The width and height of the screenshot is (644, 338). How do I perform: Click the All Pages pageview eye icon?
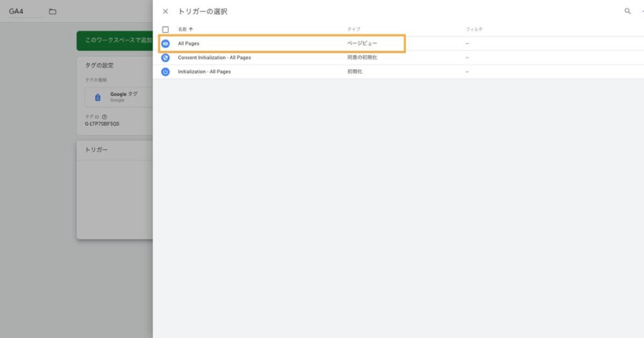point(165,43)
